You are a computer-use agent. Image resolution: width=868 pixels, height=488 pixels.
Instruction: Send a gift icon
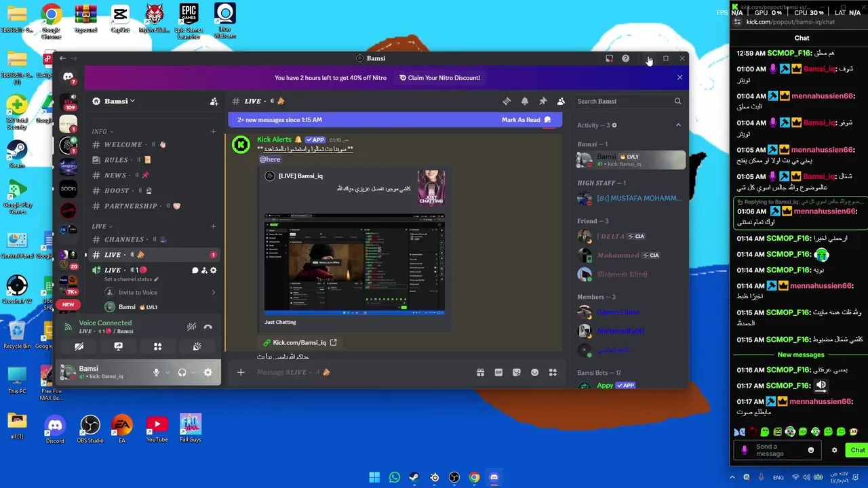480,372
